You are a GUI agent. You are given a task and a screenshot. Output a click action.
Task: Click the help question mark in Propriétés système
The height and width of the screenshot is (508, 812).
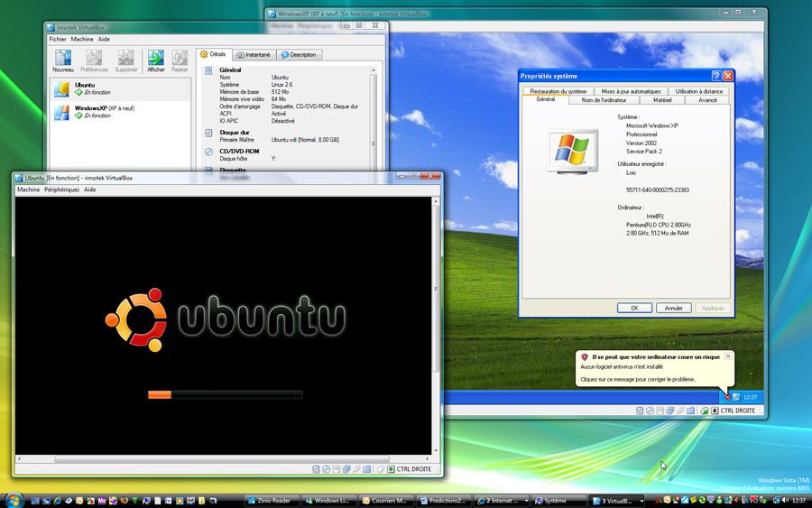[715, 76]
